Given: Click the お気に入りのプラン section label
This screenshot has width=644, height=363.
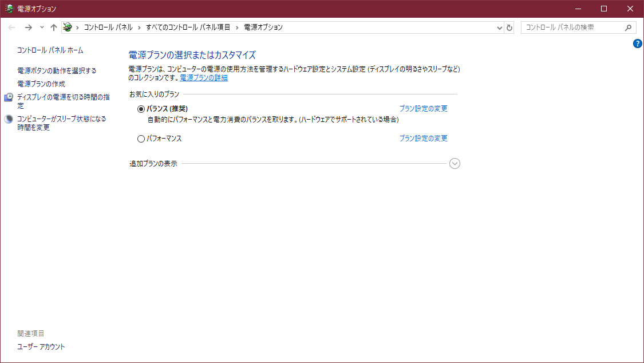Looking at the screenshot, I should coord(155,94).
